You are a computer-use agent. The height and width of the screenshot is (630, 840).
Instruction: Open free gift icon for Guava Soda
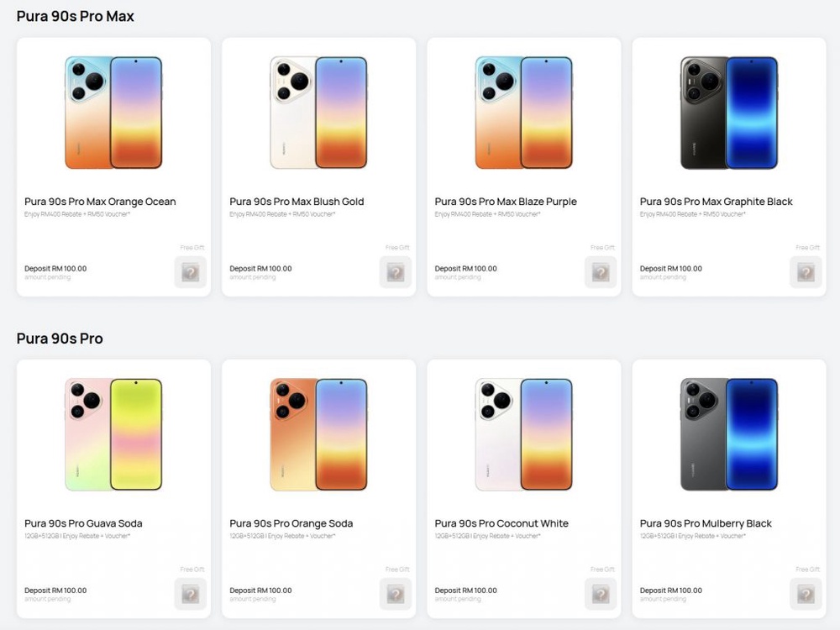[x=190, y=594]
